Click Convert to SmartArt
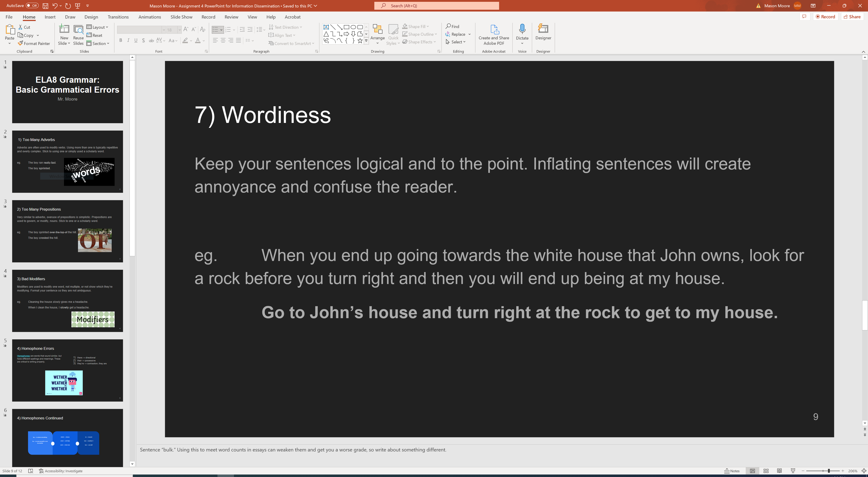Image resolution: width=868 pixels, height=477 pixels. [291, 43]
